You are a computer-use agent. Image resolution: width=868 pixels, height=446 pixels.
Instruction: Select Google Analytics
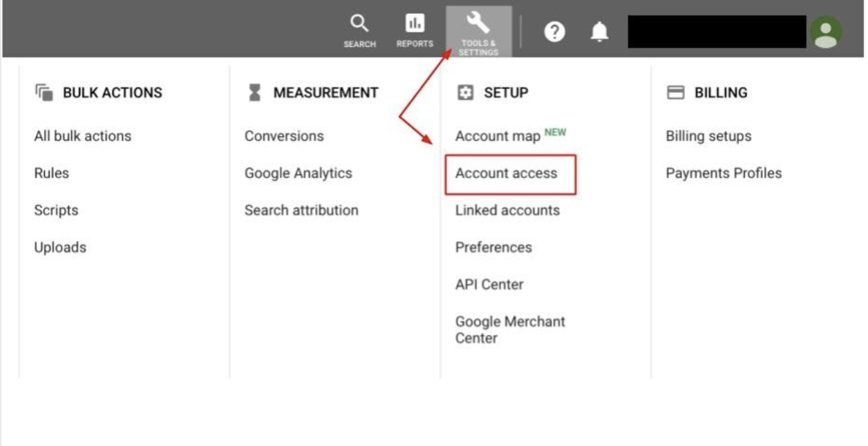(299, 173)
